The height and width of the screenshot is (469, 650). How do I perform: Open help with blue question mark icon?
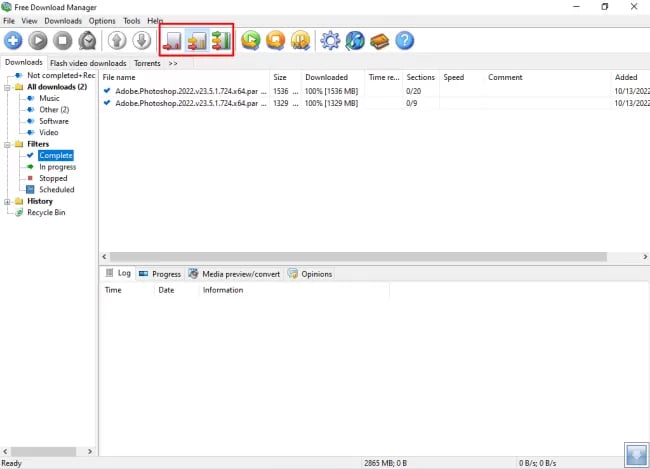pos(405,41)
